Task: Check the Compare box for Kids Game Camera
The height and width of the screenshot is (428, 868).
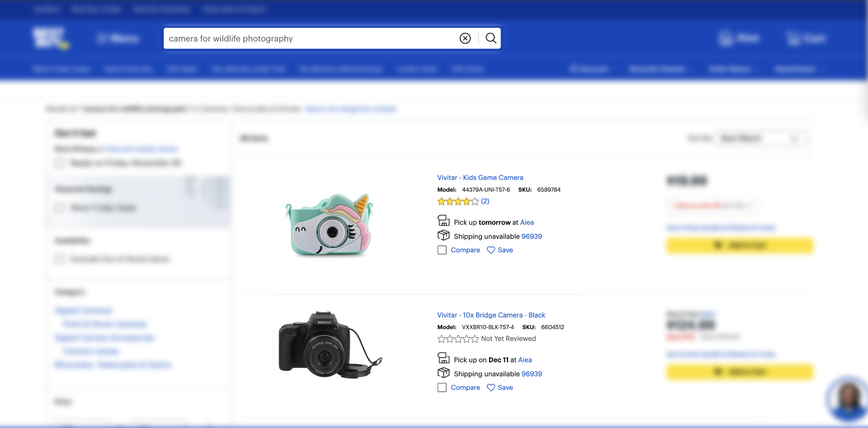Action: 442,250
